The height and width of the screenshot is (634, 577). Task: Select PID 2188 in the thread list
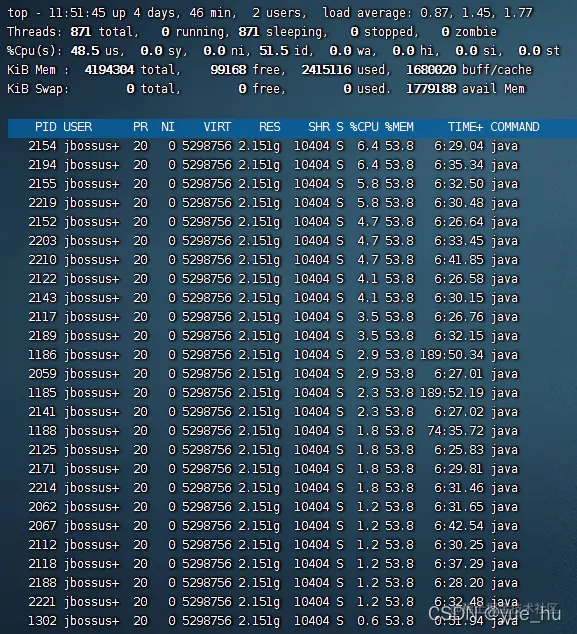pos(42,583)
